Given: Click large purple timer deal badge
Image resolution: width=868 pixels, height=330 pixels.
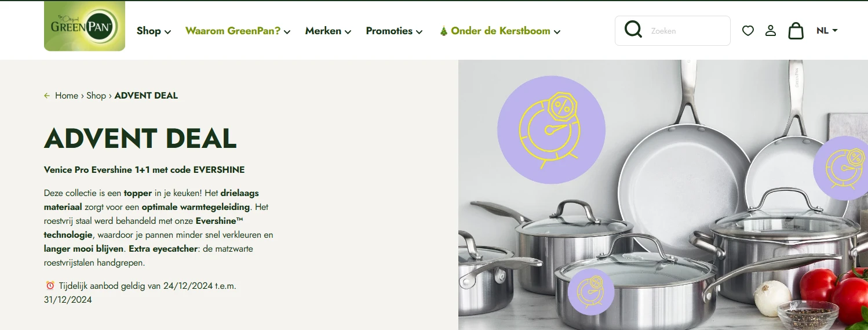Looking at the screenshot, I should coord(551,130).
